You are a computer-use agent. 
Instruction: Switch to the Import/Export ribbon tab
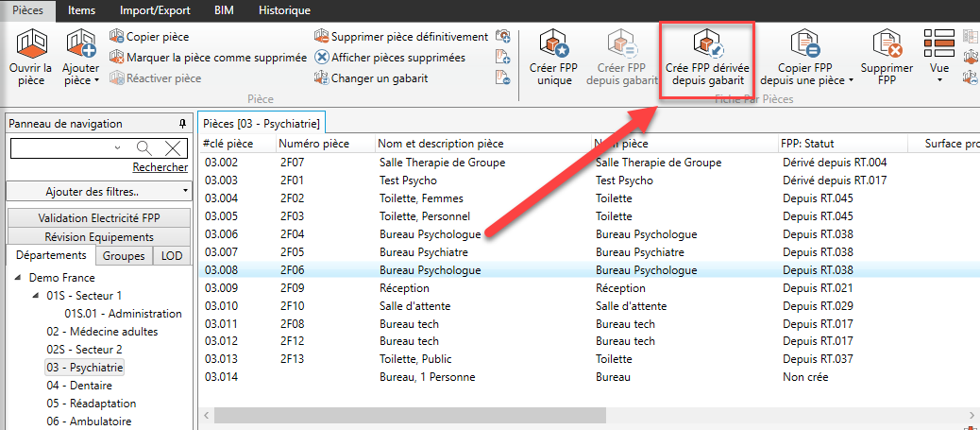coord(154,10)
